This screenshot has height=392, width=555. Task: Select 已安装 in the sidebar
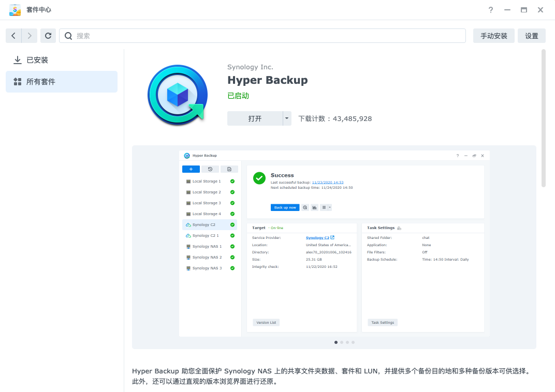click(62, 60)
